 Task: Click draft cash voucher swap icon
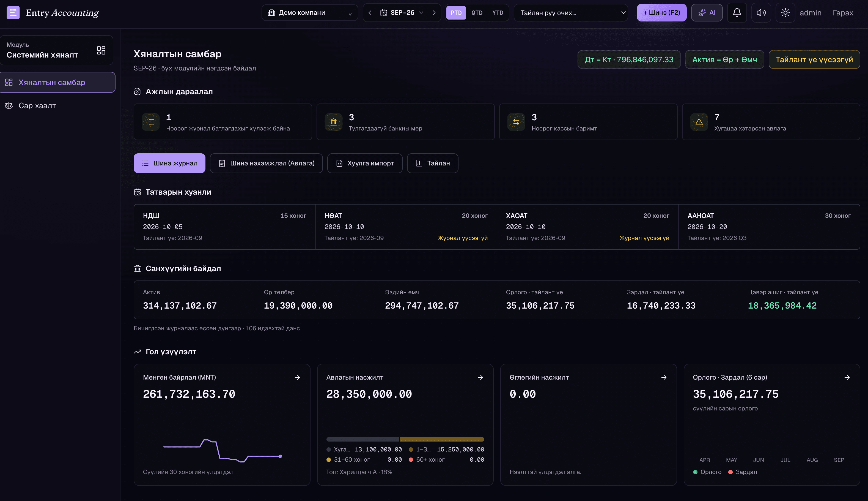516,122
